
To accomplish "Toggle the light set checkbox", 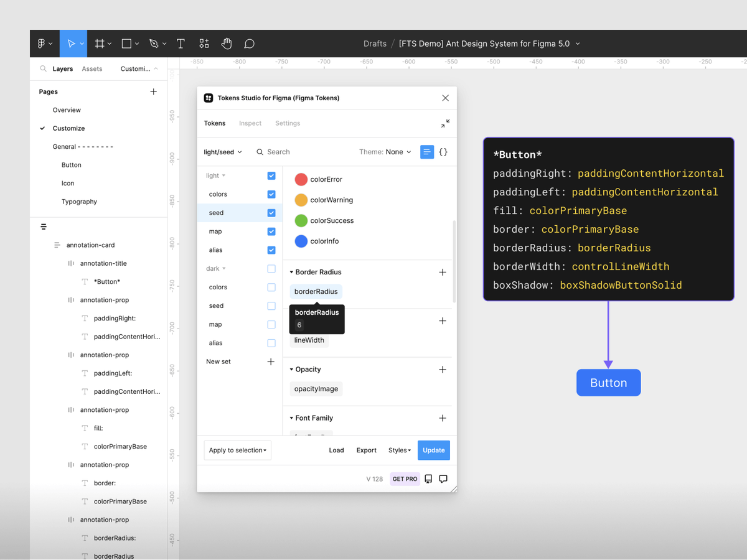I will pos(271,175).
